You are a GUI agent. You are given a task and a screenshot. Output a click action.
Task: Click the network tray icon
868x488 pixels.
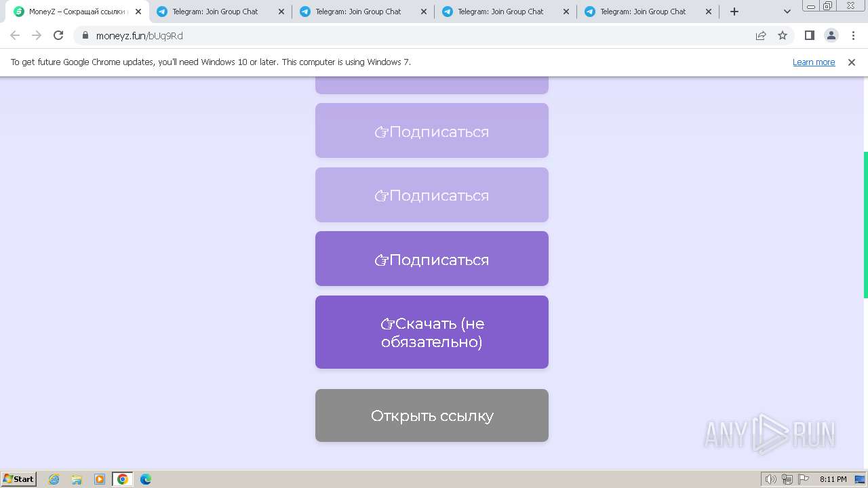(x=787, y=479)
